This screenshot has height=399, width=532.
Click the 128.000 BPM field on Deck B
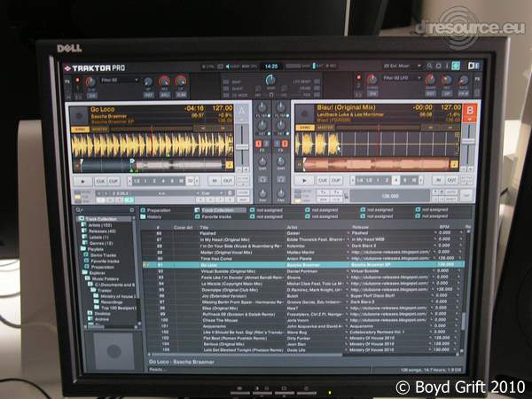click(390, 196)
